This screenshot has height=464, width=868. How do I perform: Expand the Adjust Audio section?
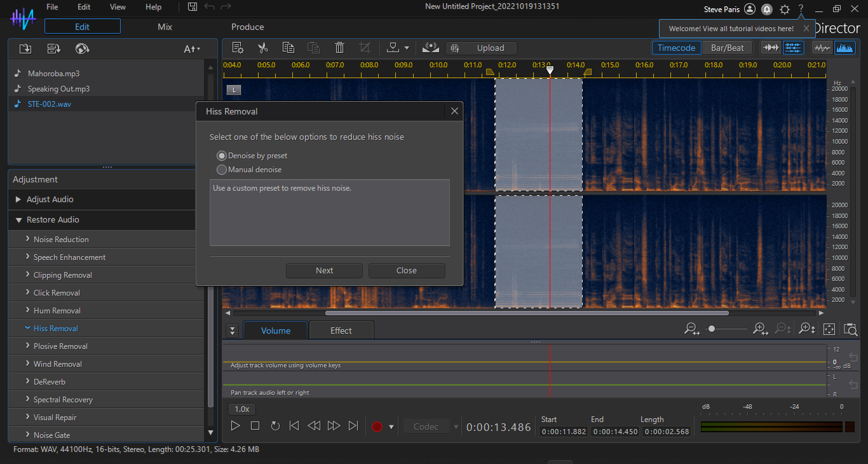click(18, 200)
